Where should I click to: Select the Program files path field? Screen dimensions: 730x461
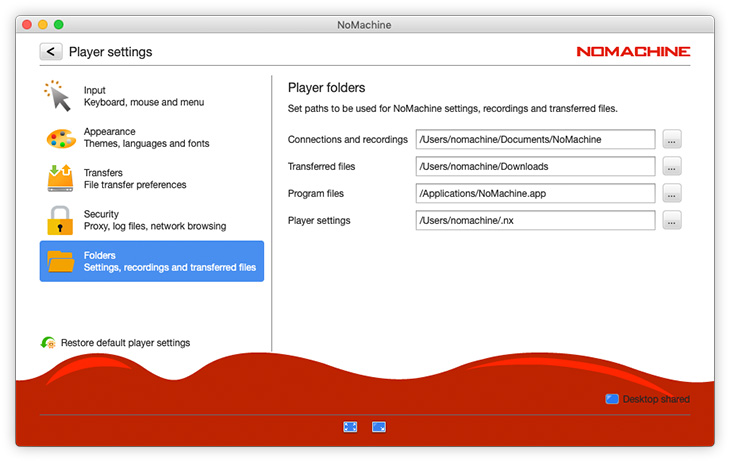(x=535, y=193)
